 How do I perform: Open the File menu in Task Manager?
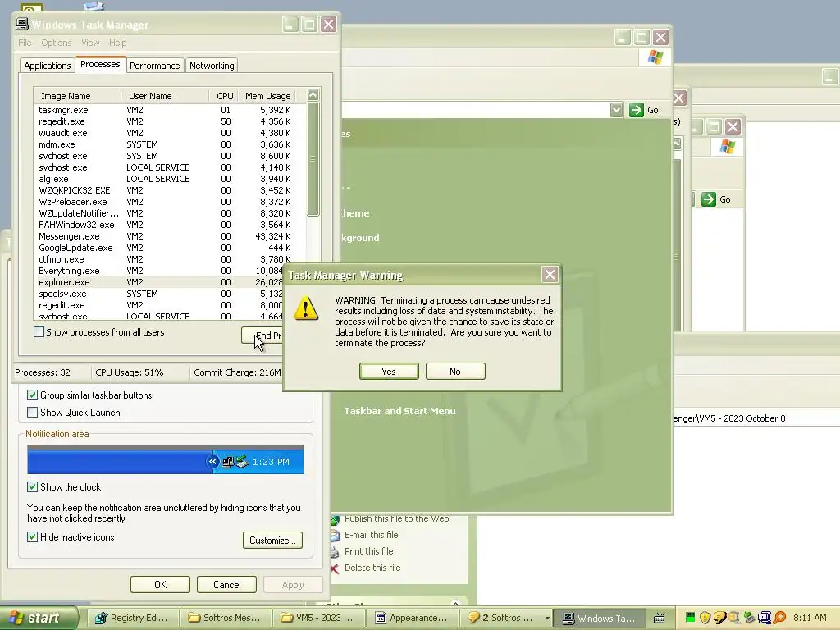tap(25, 43)
